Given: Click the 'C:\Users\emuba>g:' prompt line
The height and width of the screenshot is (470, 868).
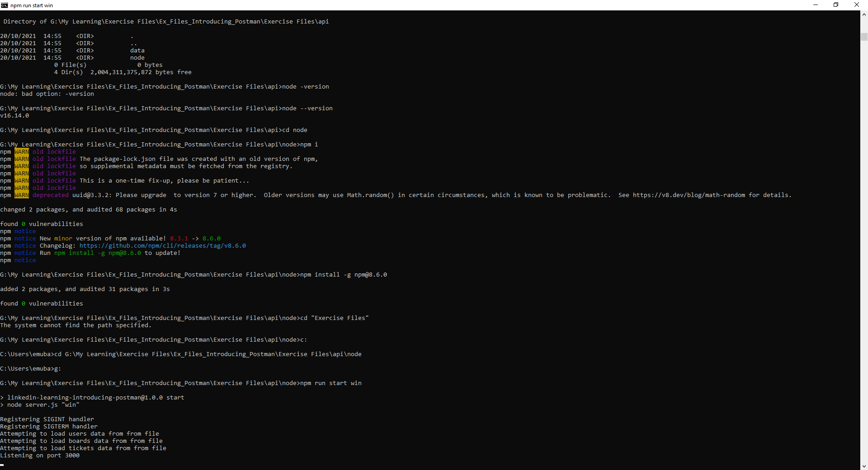Looking at the screenshot, I should 31,369.
